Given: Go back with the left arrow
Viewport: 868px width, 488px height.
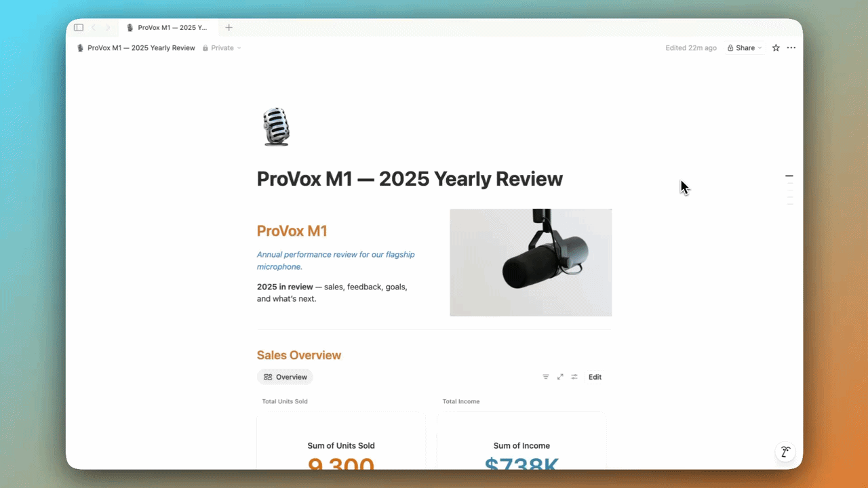Looking at the screenshot, I should pyautogui.click(x=94, y=28).
